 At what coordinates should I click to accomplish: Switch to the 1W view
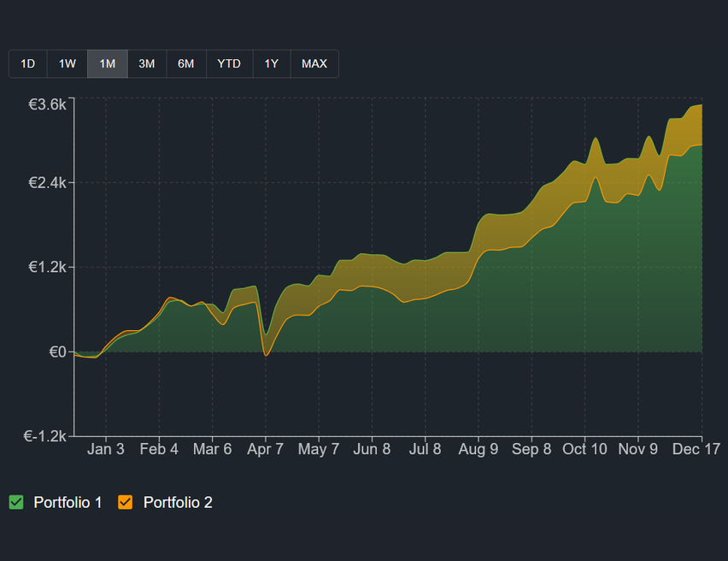(67, 63)
